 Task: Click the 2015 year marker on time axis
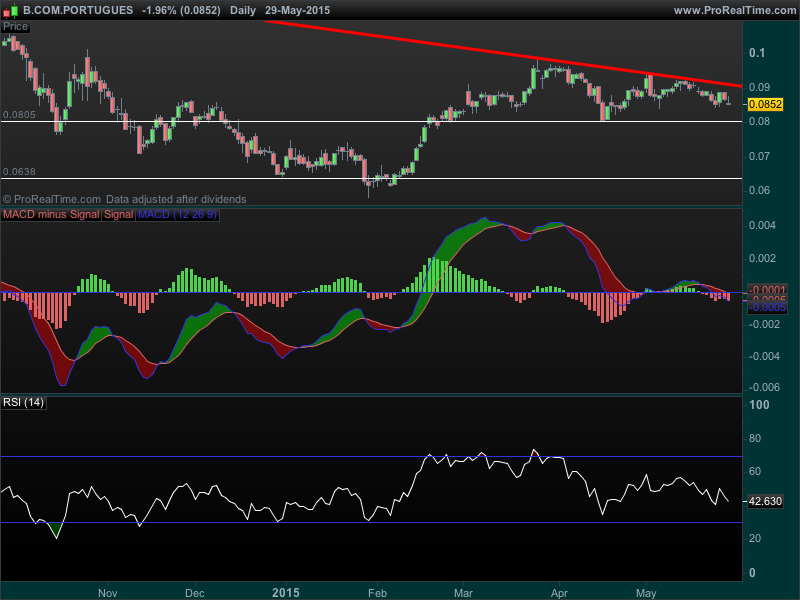tap(288, 591)
